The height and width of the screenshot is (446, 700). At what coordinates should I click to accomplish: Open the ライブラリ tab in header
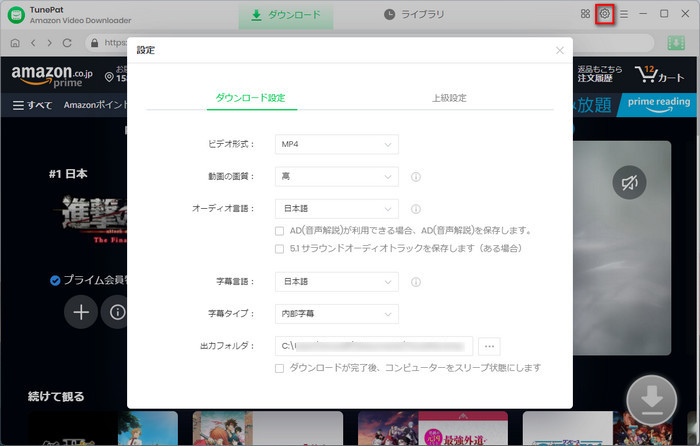414,14
